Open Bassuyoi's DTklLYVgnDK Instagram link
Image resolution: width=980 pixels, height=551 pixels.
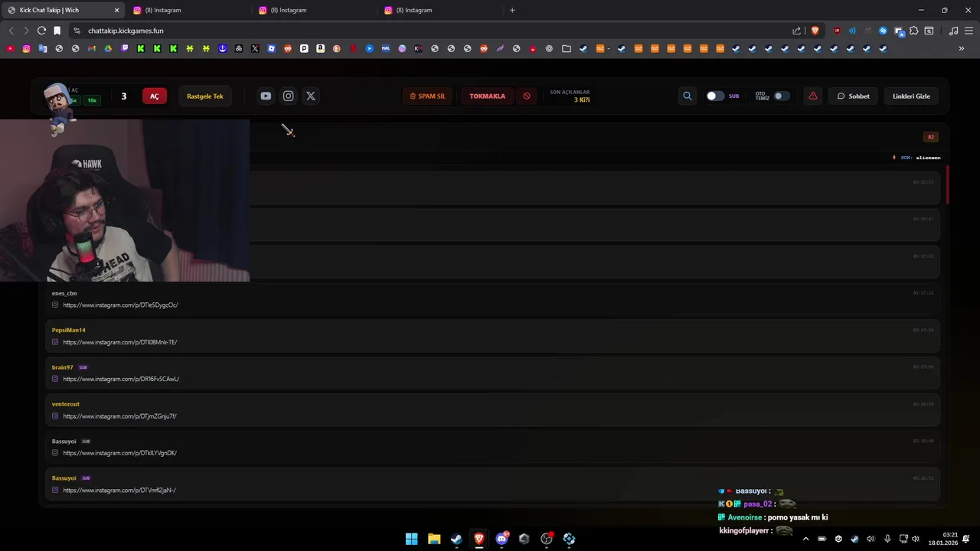pyautogui.click(x=119, y=453)
